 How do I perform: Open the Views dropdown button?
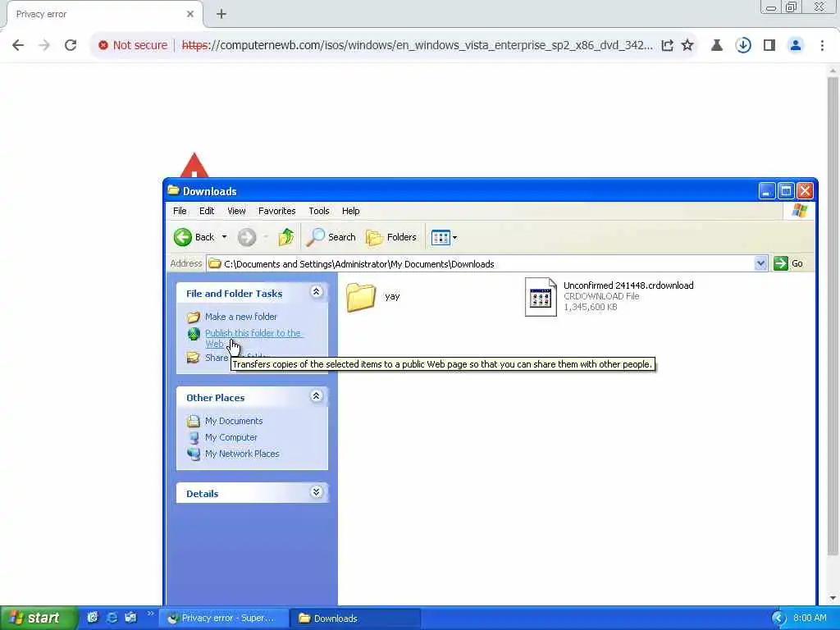coord(444,237)
